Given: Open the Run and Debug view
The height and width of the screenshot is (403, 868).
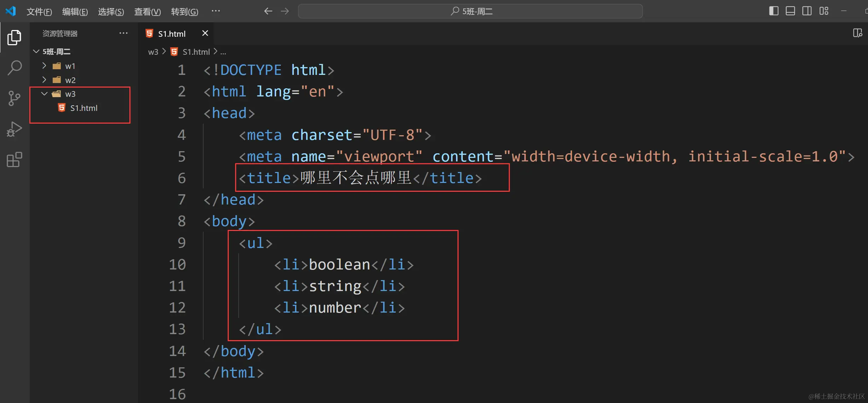Looking at the screenshot, I should pyautogui.click(x=14, y=129).
